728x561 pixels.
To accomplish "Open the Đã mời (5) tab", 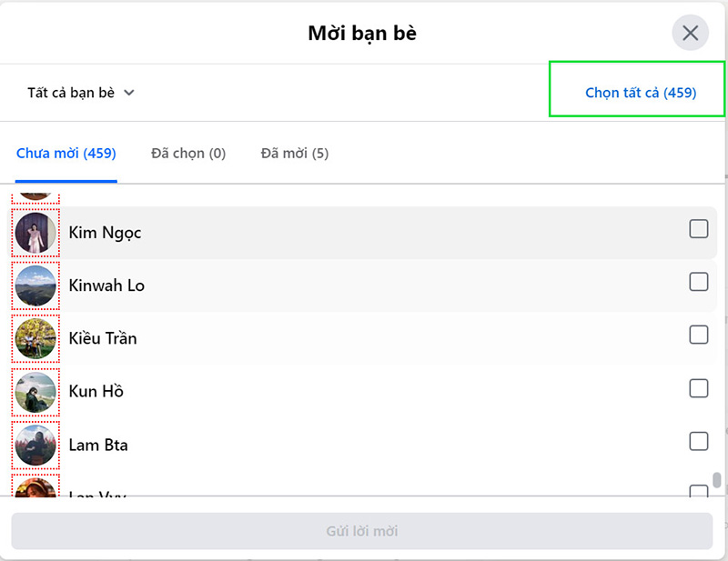I will [x=294, y=153].
